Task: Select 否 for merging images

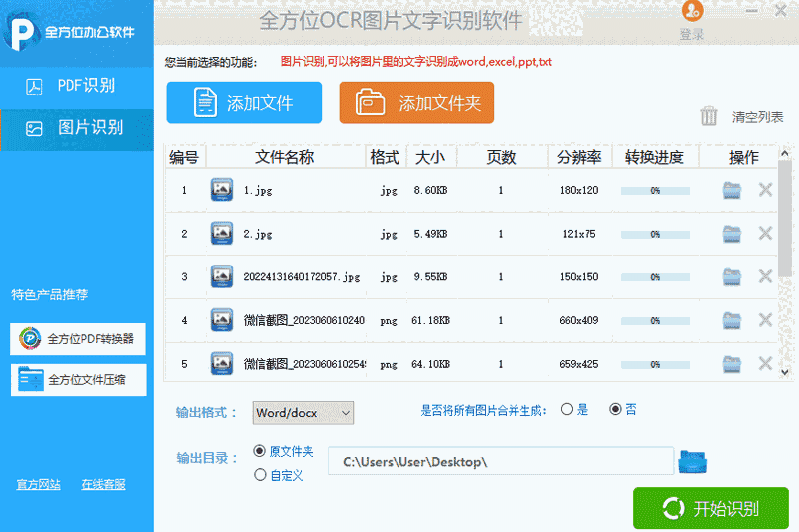Action: [615, 410]
